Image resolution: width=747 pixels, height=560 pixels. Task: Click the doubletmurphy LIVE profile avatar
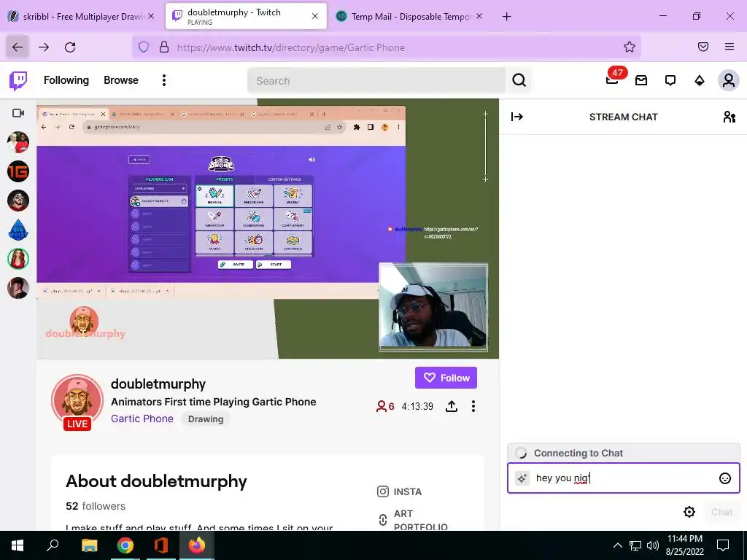pos(77,402)
